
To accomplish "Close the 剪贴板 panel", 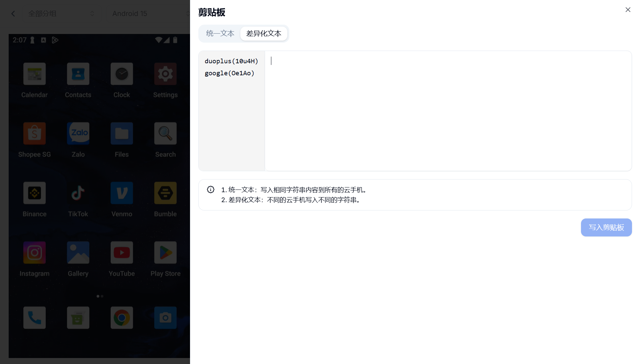I will click(x=628, y=10).
